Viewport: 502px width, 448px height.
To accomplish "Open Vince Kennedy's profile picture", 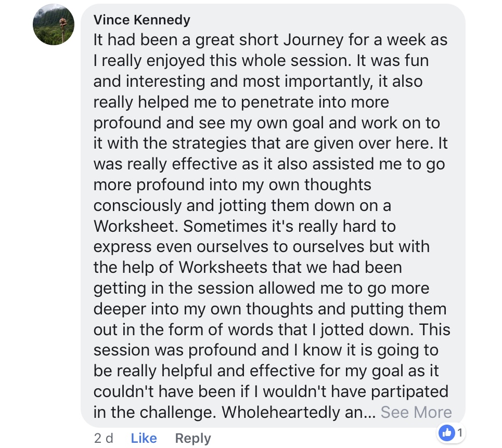I will pos(54,24).
